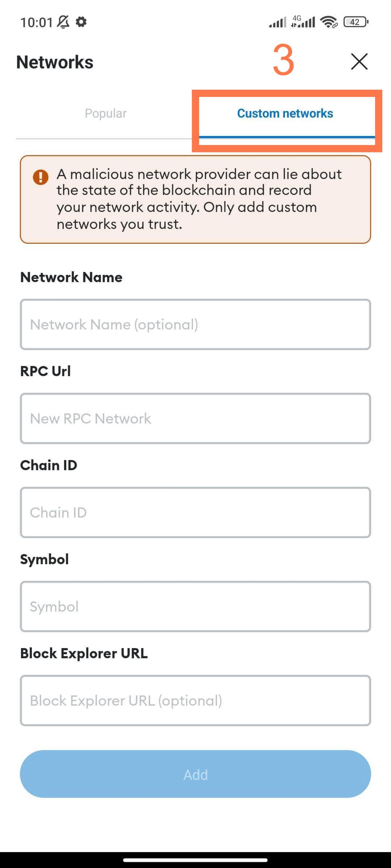391x868 pixels.
Task: Focus the Block Explorer URL field
Action: point(195,700)
